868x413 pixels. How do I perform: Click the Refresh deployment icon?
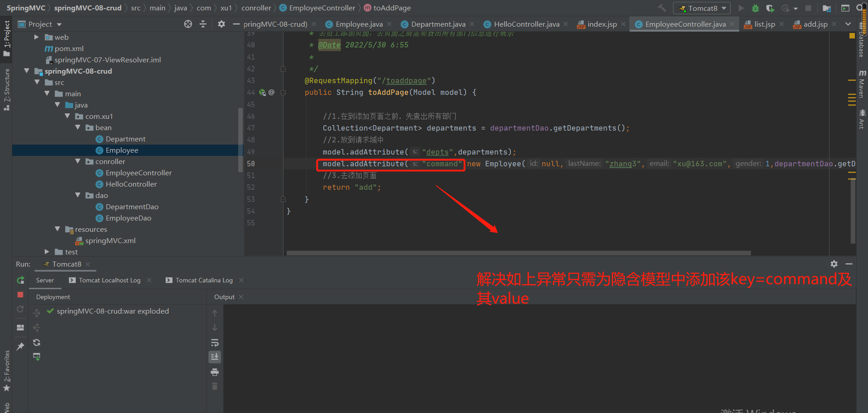37,343
